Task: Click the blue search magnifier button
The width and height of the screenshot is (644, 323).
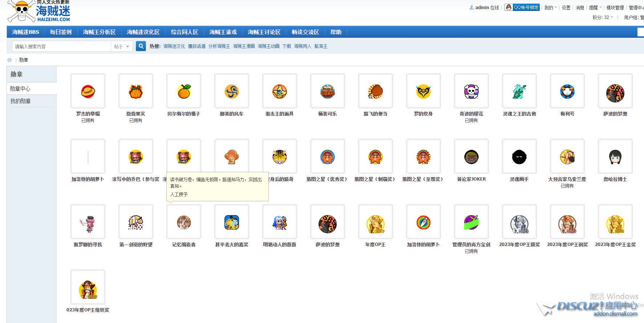Action: tap(141, 46)
